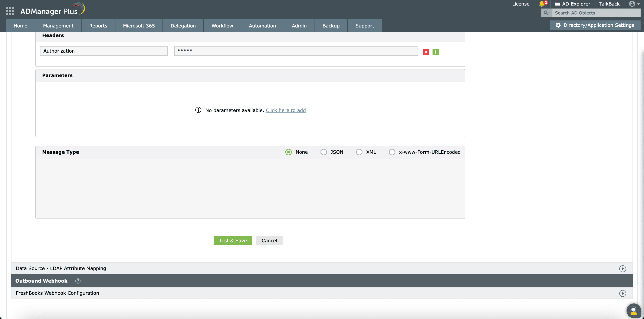Expand FreshBooks Webhook Configuration section
Image resolution: width=644 pixels, height=319 pixels.
(x=622, y=293)
